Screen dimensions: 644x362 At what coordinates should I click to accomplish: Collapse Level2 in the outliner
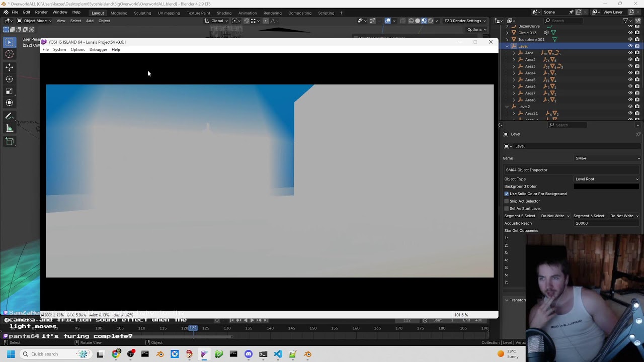point(507,107)
